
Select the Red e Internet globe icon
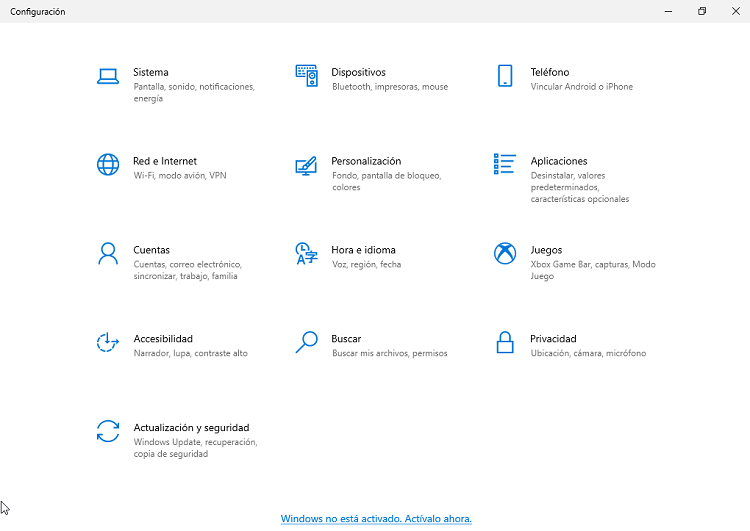(x=107, y=165)
